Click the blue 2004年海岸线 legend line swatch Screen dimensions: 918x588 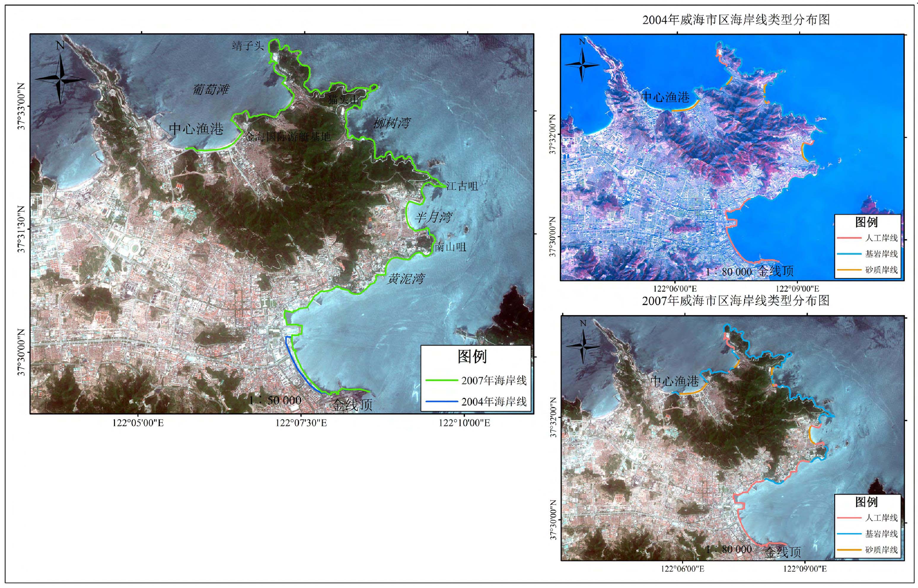coord(442,401)
